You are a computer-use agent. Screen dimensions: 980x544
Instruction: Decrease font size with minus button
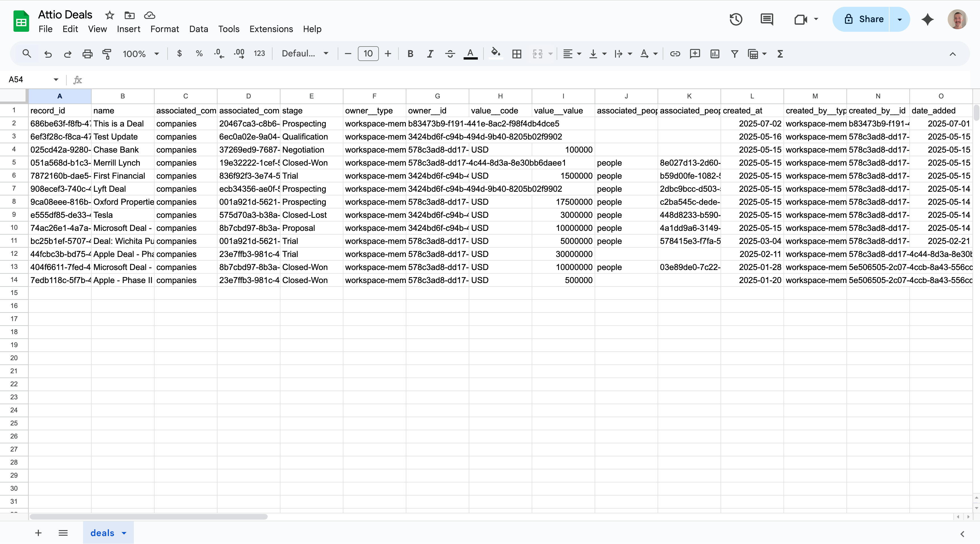[x=348, y=54]
